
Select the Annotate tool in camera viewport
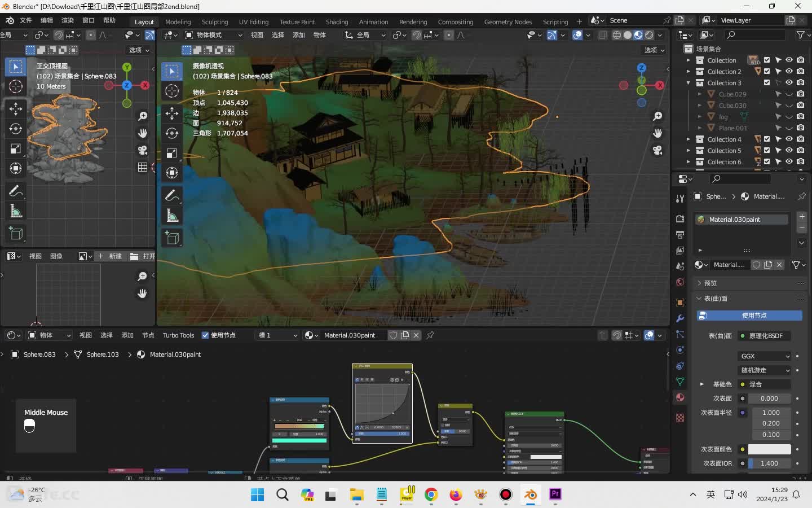pos(172,196)
